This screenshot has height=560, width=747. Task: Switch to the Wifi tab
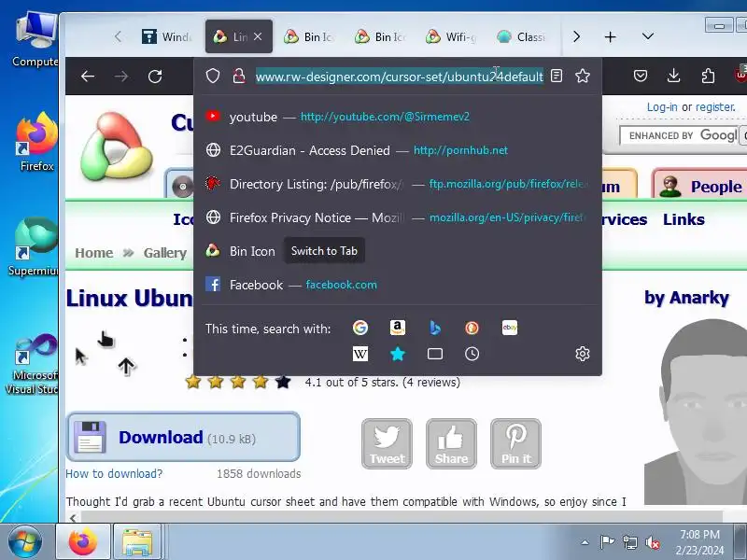(x=451, y=36)
